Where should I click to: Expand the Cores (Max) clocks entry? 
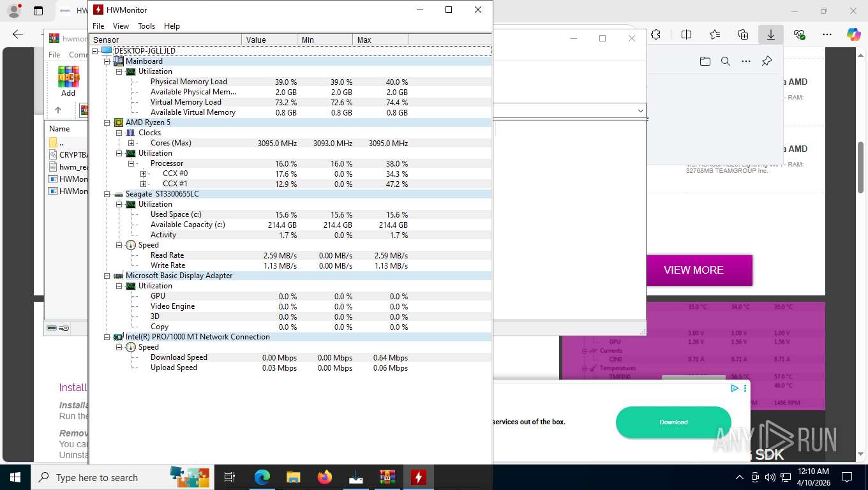(x=131, y=143)
